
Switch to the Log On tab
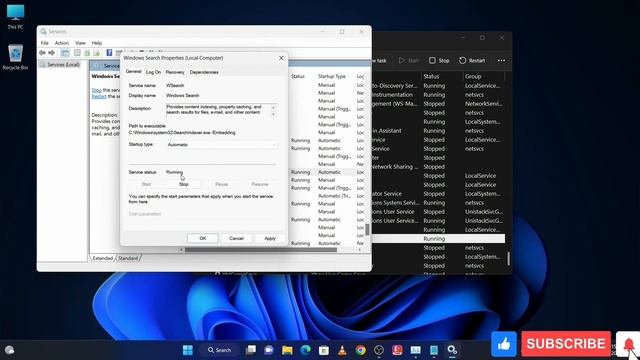[x=153, y=72]
